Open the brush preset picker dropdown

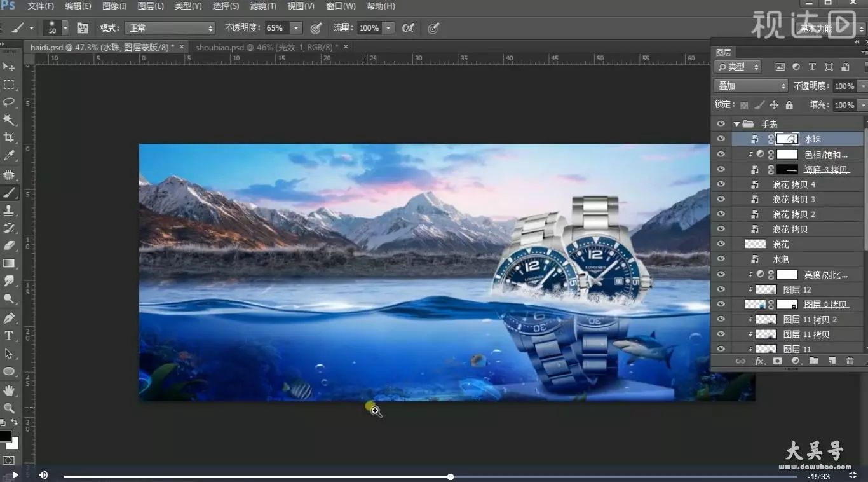click(x=65, y=28)
